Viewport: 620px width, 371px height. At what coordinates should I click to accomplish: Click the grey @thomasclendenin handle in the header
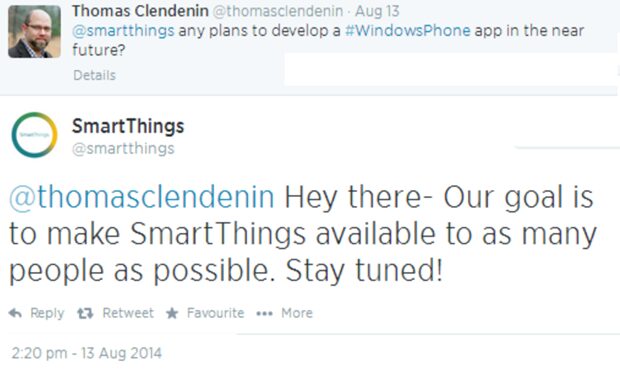(x=278, y=11)
